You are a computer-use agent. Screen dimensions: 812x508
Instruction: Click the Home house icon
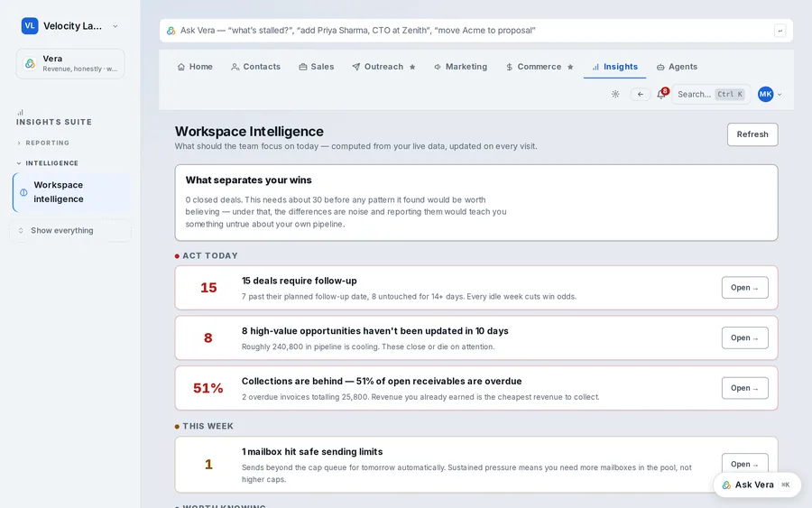181,67
